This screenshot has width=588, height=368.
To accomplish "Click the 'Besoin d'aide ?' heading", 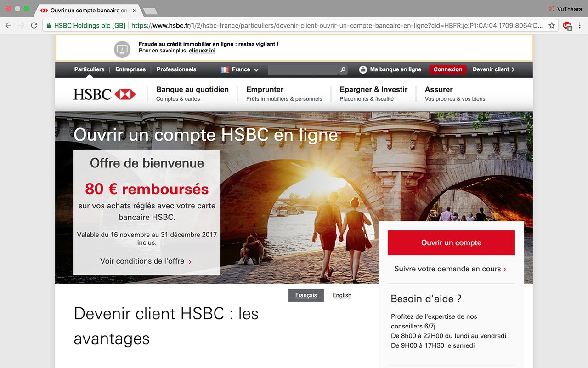I will click(426, 299).
